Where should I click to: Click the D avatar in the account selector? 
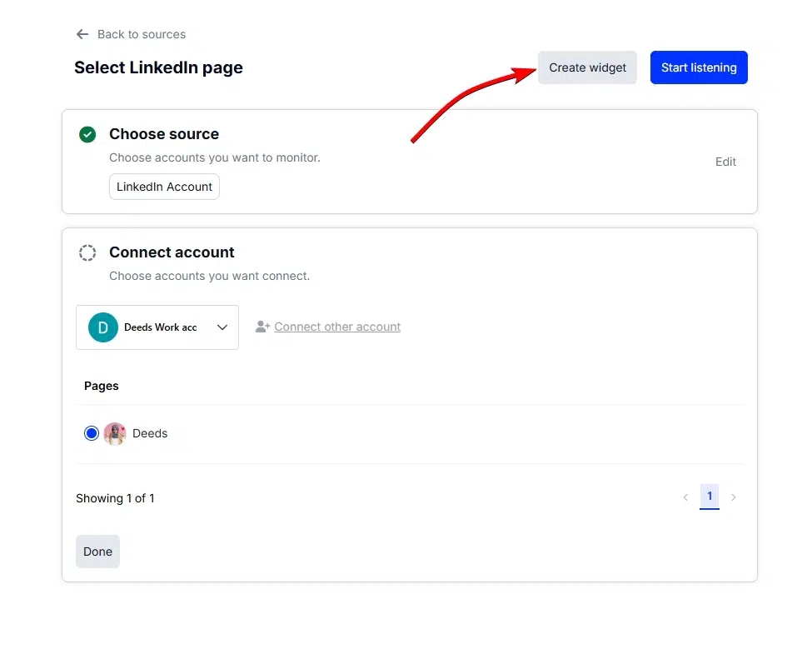tap(102, 327)
